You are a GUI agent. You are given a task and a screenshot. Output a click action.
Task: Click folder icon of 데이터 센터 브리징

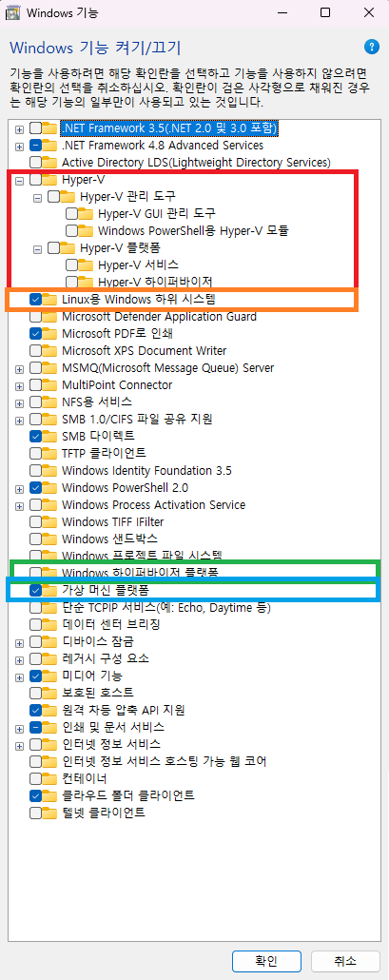50,624
